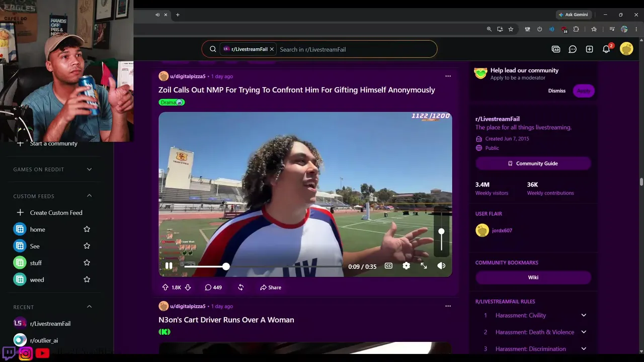The image size is (644, 362).
Task: Dismiss the moderator invitation
Action: point(556,90)
